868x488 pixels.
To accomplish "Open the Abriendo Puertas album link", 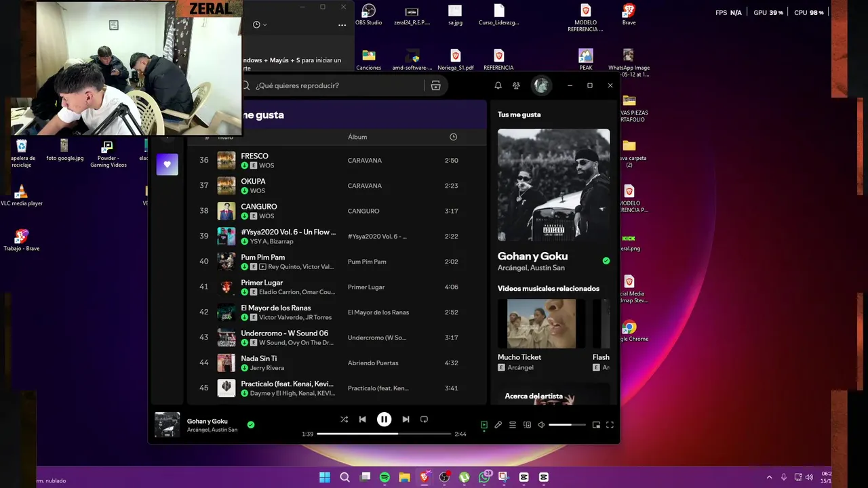I will tap(373, 363).
